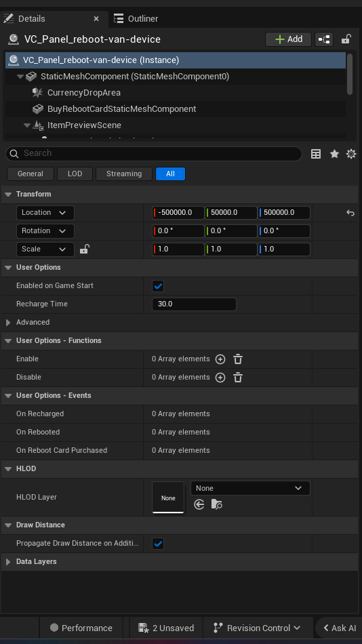Click the component tree scrollbar
362x644 pixels.
350,74
